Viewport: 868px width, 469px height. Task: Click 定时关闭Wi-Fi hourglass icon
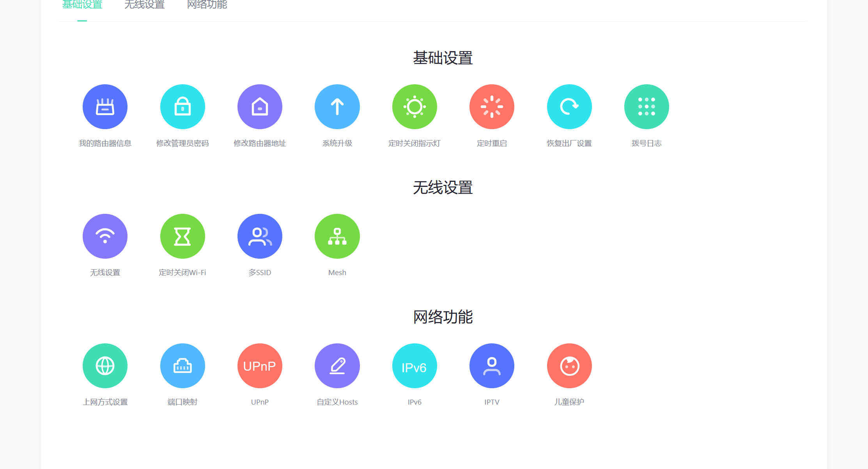tap(182, 236)
